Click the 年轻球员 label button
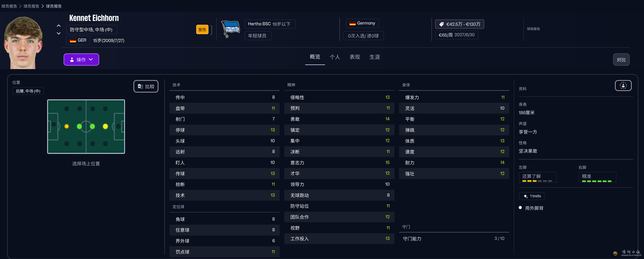 click(257, 36)
